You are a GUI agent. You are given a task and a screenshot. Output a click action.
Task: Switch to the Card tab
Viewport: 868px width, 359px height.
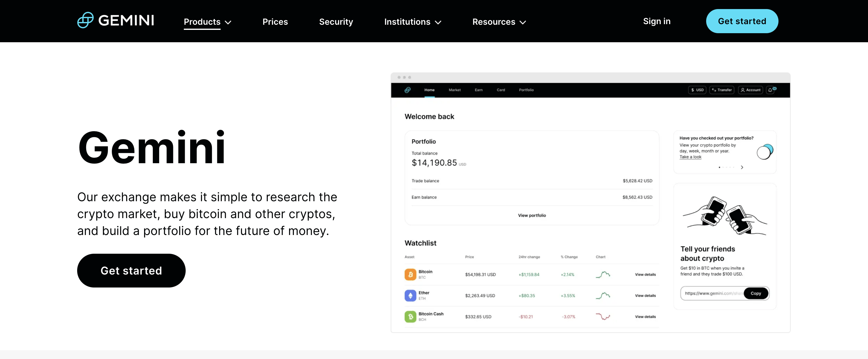pyautogui.click(x=501, y=90)
